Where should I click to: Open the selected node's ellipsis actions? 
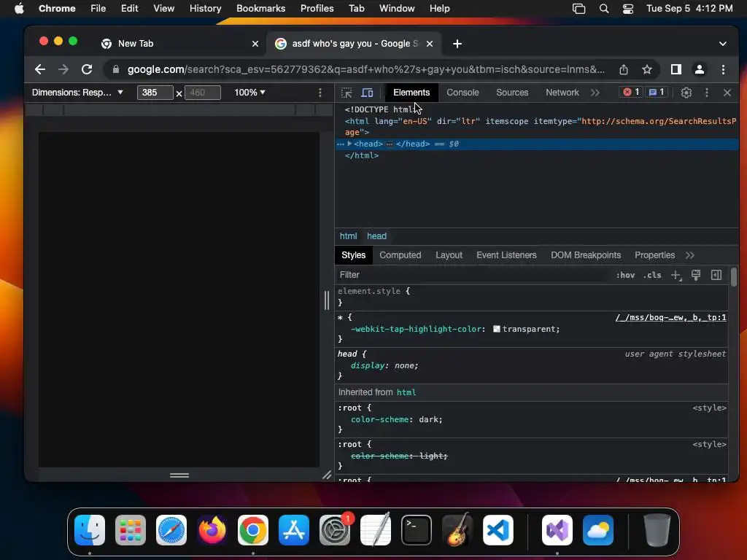[340, 144]
